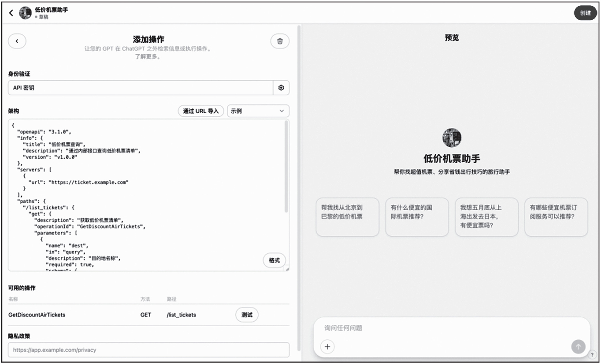
Task: Click the schema editor resize handle
Action: coord(287,269)
